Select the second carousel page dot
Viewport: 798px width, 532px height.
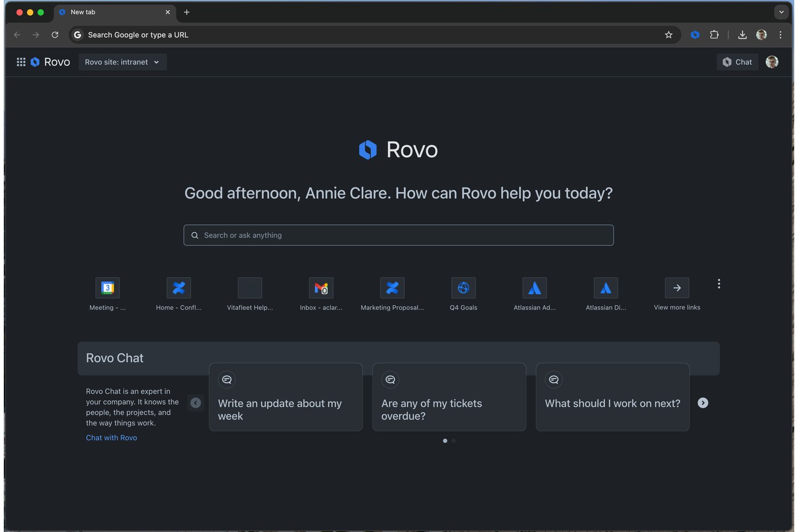pyautogui.click(x=453, y=441)
